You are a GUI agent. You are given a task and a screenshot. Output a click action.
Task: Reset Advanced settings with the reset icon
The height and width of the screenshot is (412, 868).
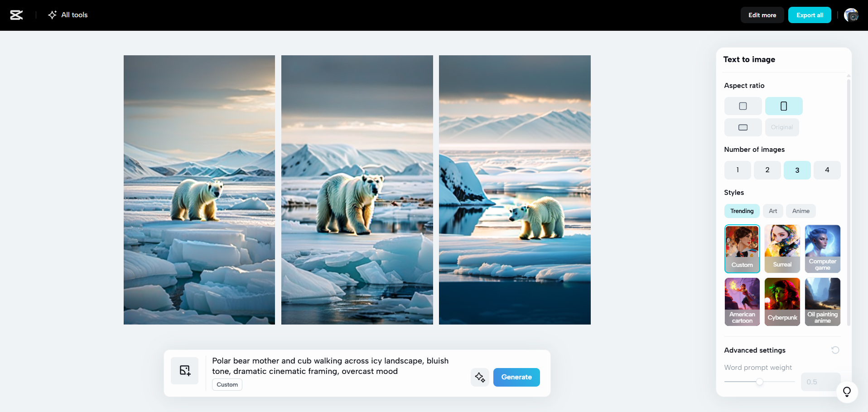click(x=835, y=350)
